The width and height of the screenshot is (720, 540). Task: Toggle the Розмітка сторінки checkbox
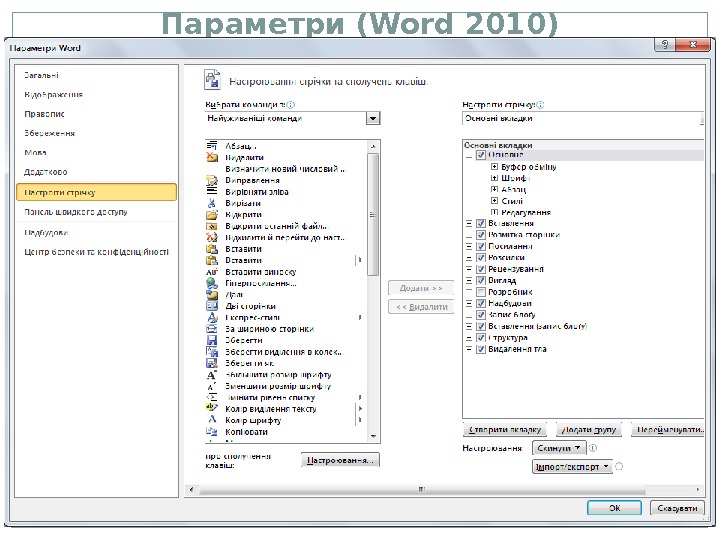(481, 235)
